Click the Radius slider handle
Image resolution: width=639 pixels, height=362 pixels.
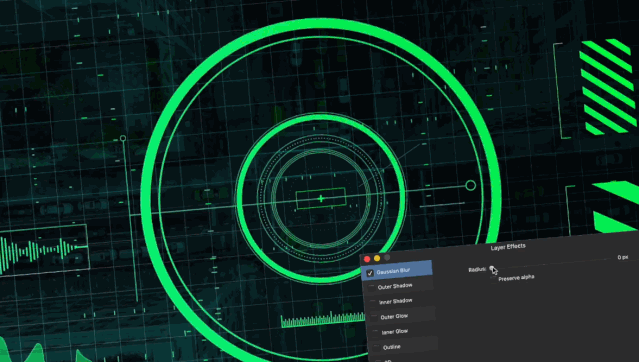pyautogui.click(x=492, y=269)
